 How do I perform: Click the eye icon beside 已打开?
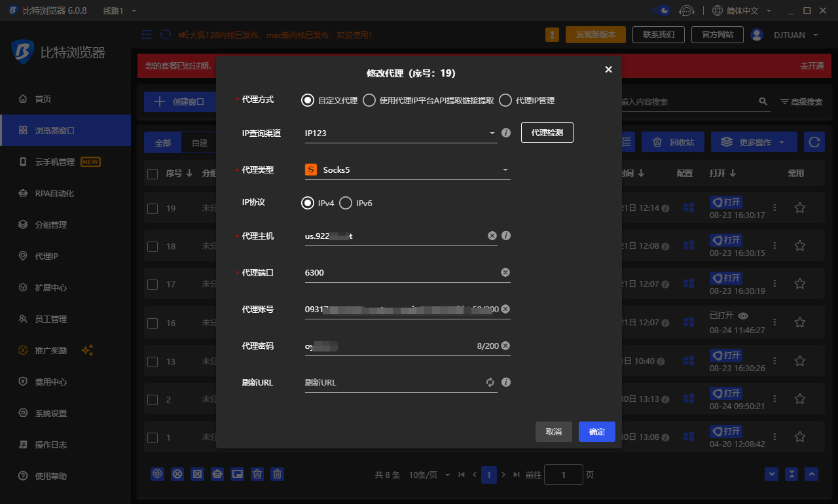coord(743,316)
